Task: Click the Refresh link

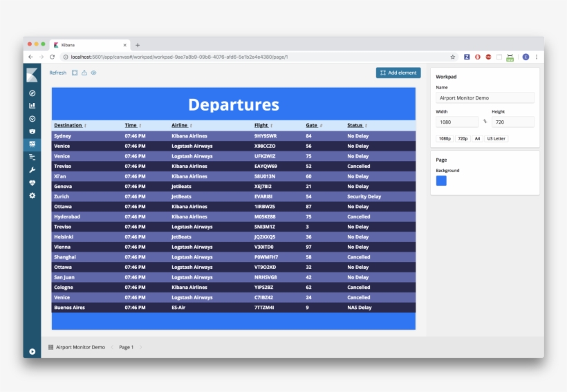Action: pyautogui.click(x=58, y=73)
